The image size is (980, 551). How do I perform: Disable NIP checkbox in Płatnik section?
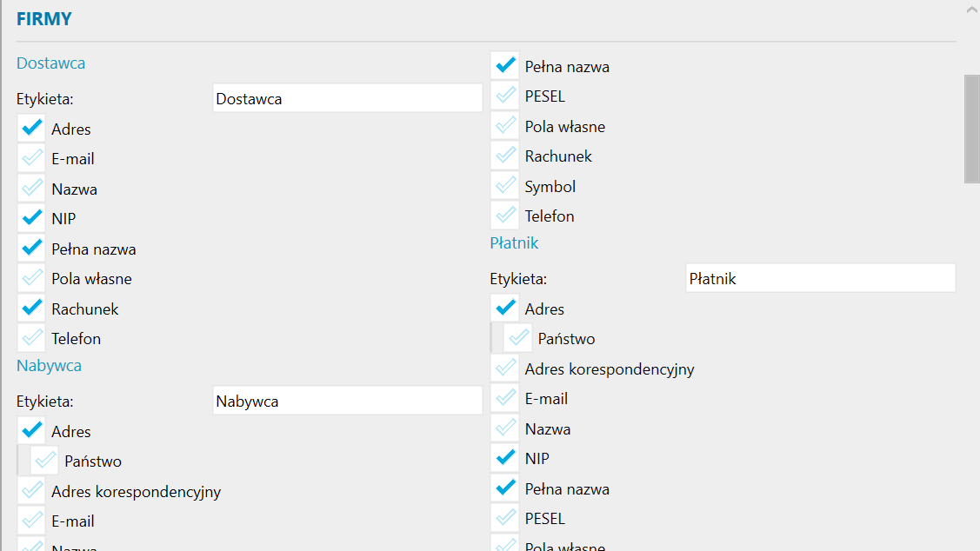pos(505,458)
